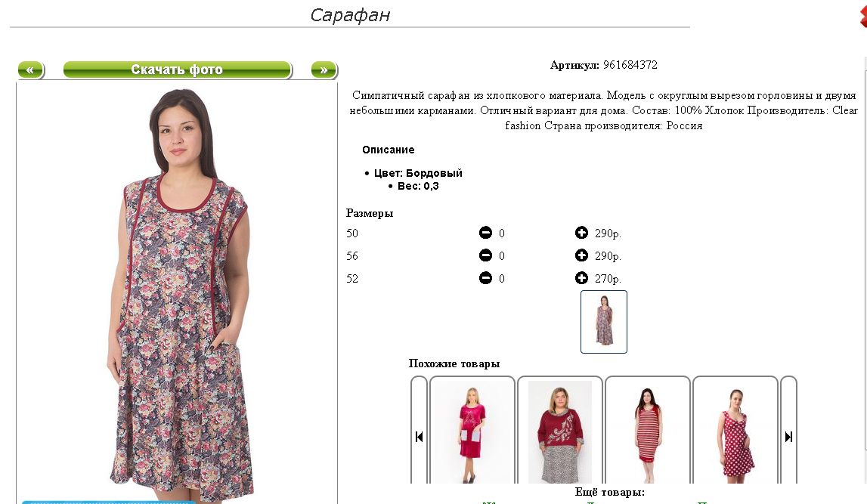Open the red striped dress product
867x504 pixels.
(648, 431)
